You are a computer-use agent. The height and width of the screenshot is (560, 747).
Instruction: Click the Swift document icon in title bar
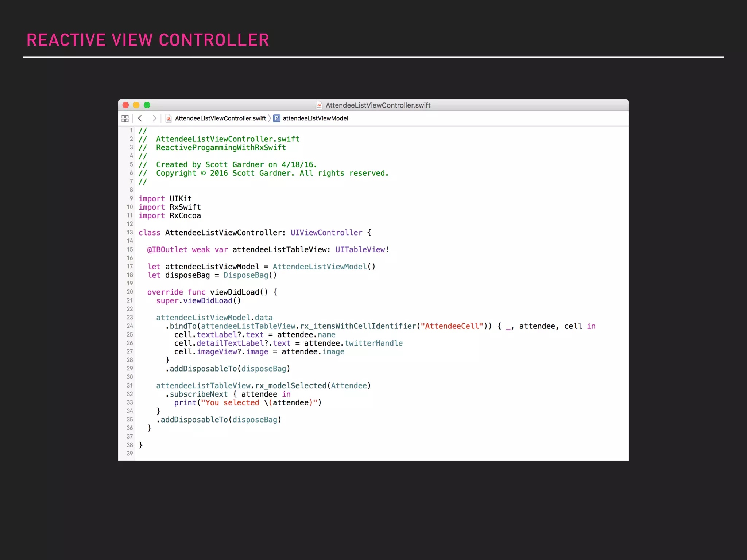click(319, 105)
